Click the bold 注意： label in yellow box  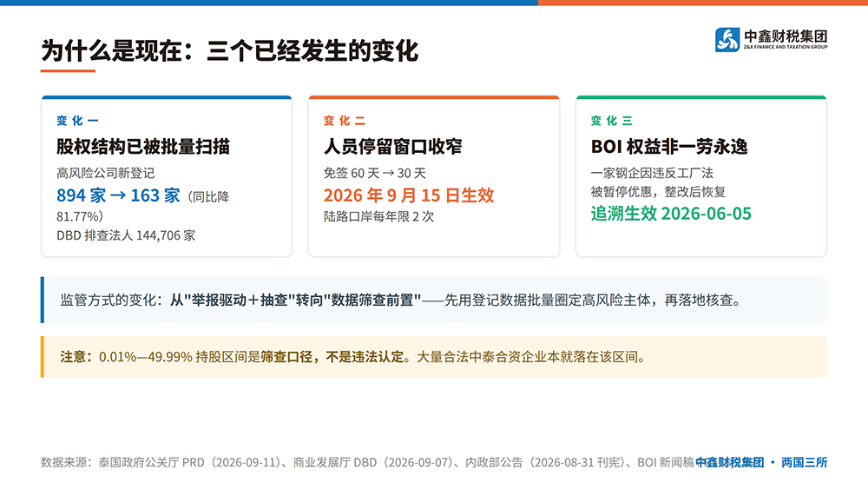(77, 357)
